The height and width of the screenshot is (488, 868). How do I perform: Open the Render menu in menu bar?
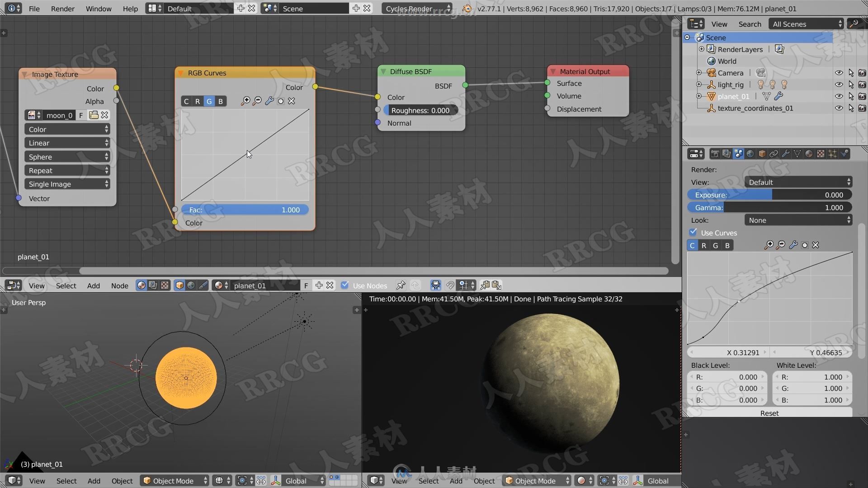click(62, 8)
